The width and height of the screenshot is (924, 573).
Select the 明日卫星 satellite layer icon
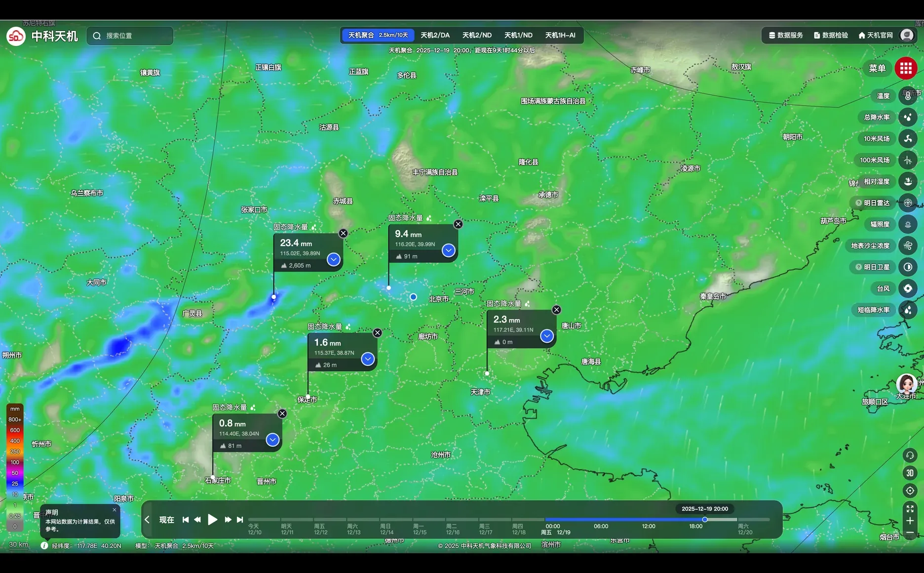(908, 267)
